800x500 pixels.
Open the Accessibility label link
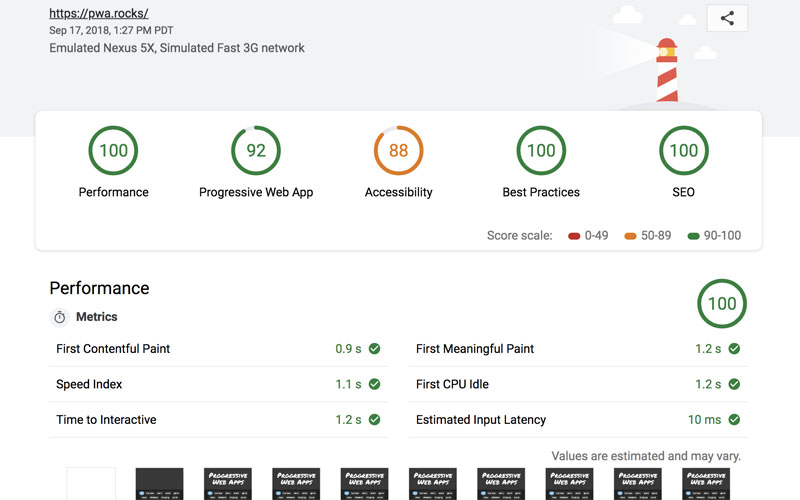click(x=398, y=192)
